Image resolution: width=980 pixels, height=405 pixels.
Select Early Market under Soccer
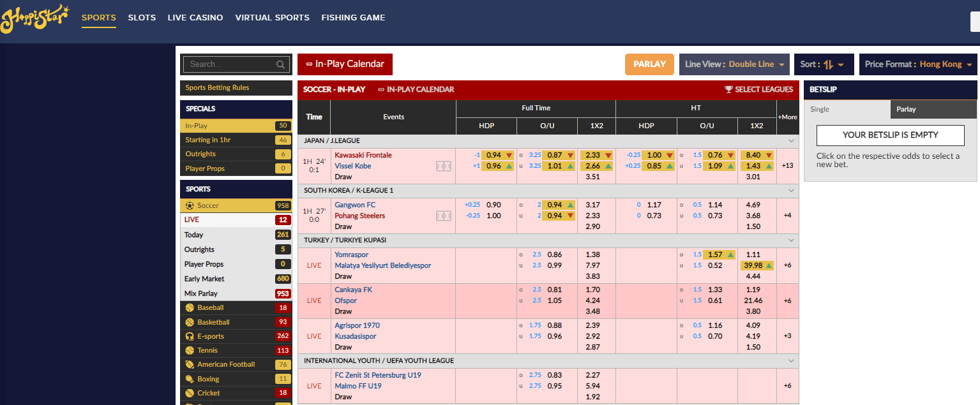click(236, 279)
